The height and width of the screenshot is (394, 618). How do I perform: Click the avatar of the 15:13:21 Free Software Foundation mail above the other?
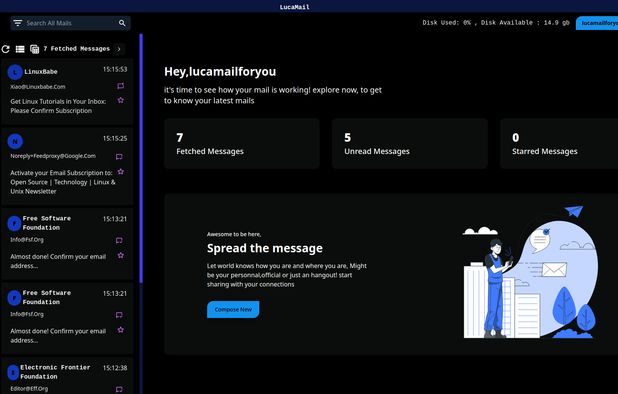pos(14,223)
